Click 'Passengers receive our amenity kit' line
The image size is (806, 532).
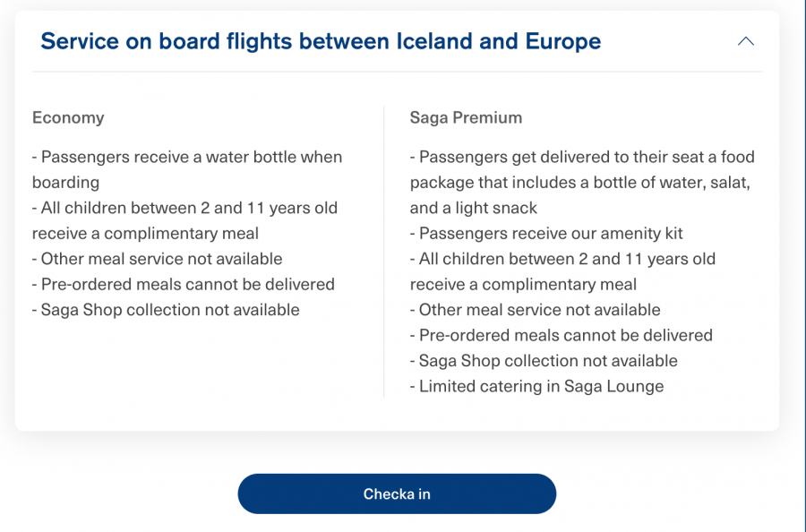point(546,233)
